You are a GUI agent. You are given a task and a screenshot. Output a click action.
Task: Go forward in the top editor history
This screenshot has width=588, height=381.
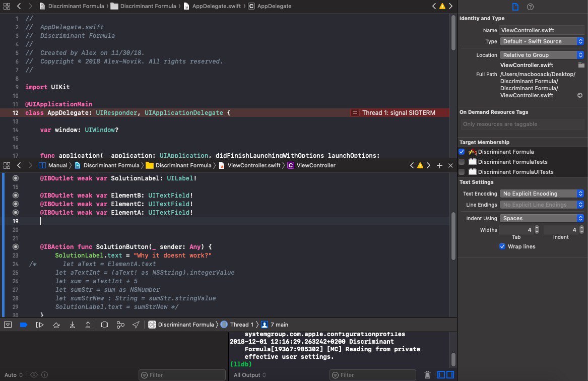tap(30, 6)
